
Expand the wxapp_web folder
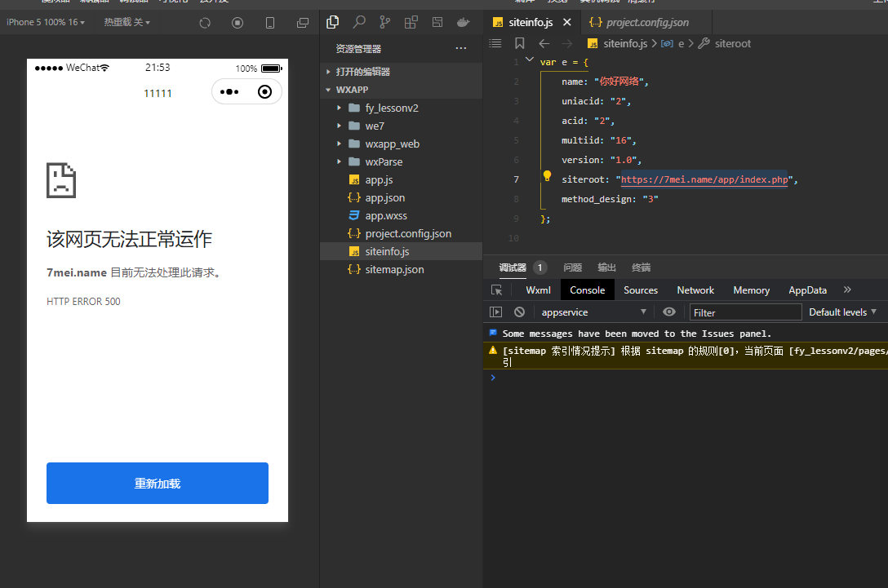pos(401,144)
